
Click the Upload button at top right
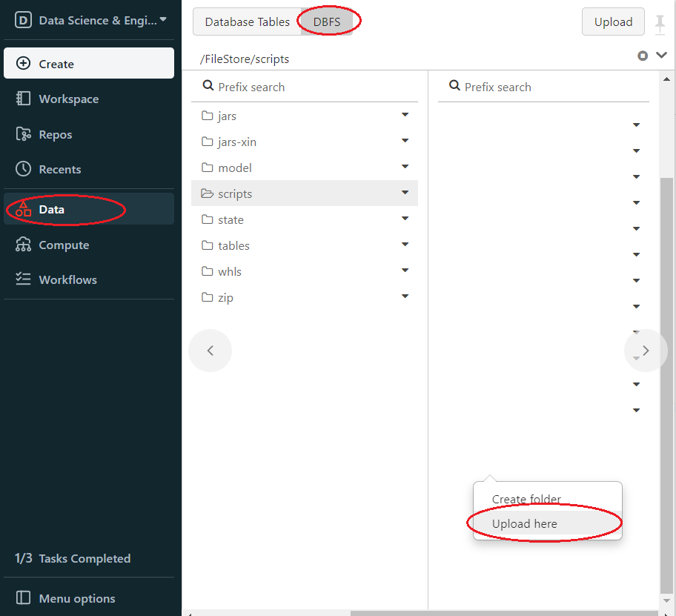pos(613,21)
